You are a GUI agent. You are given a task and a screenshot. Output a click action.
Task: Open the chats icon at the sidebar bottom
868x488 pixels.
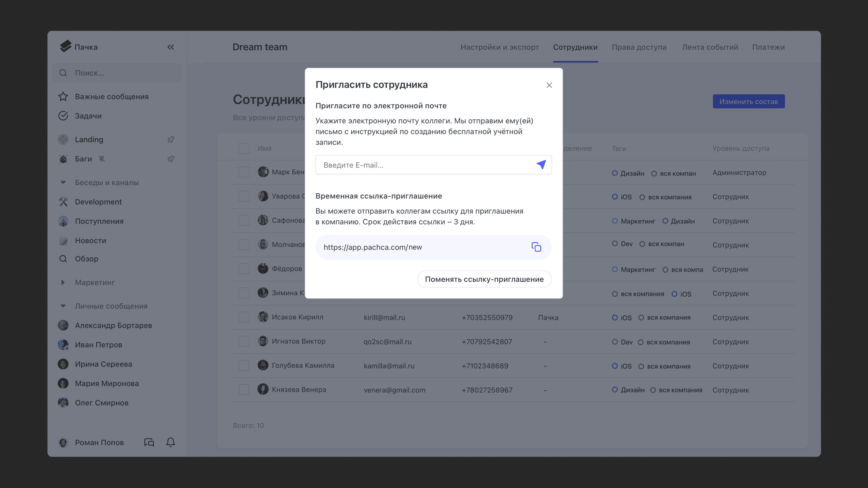coord(149,442)
